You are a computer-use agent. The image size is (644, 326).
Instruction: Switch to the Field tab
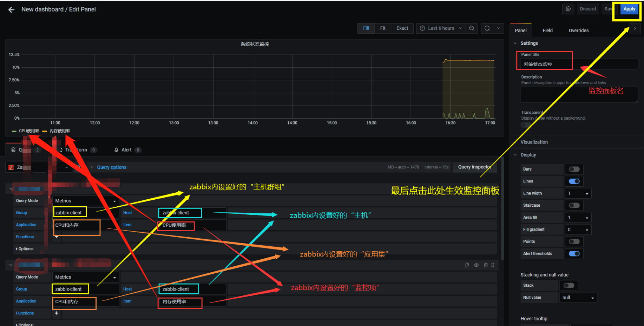tap(547, 31)
